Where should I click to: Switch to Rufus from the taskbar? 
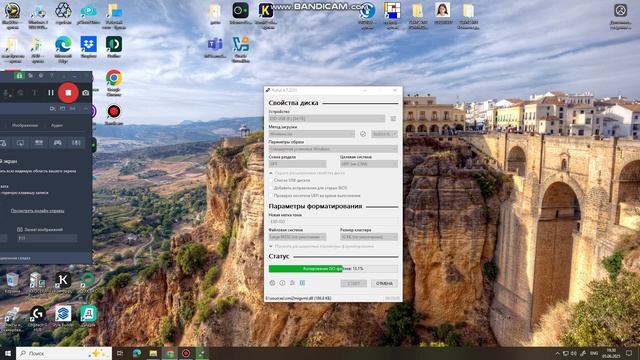202,353
